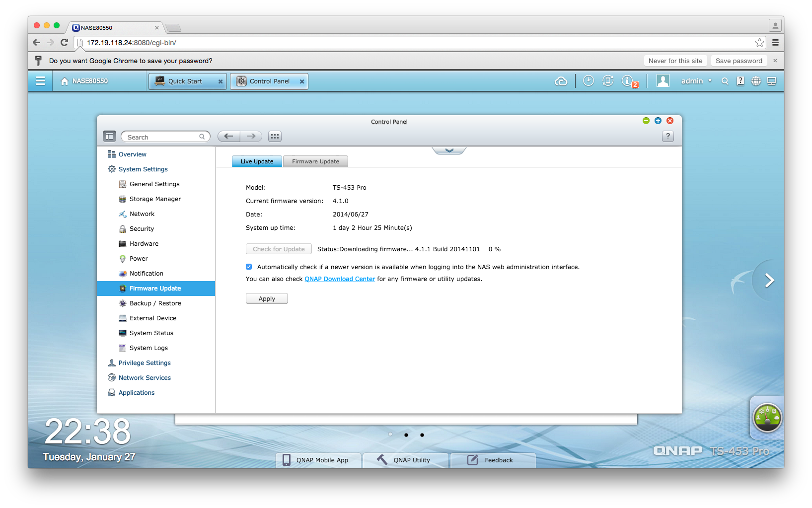The height and width of the screenshot is (508, 812).
Task: Go back in the browser
Action: tap(36, 43)
